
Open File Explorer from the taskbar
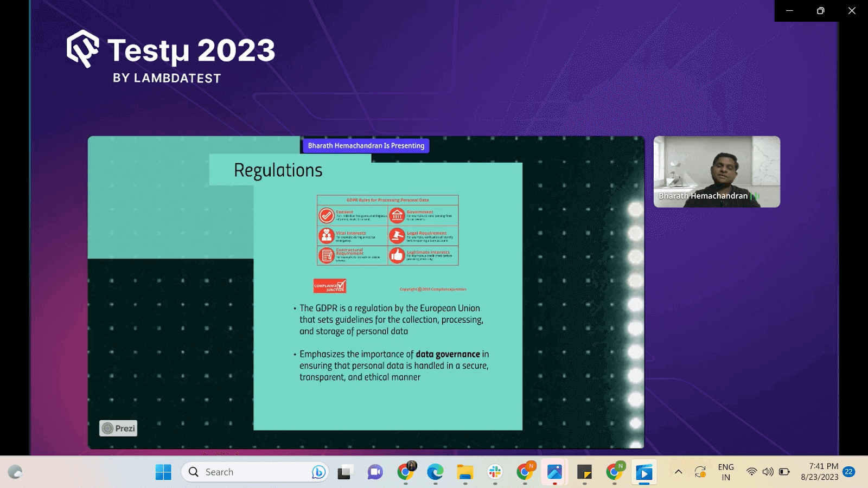click(465, 472)
